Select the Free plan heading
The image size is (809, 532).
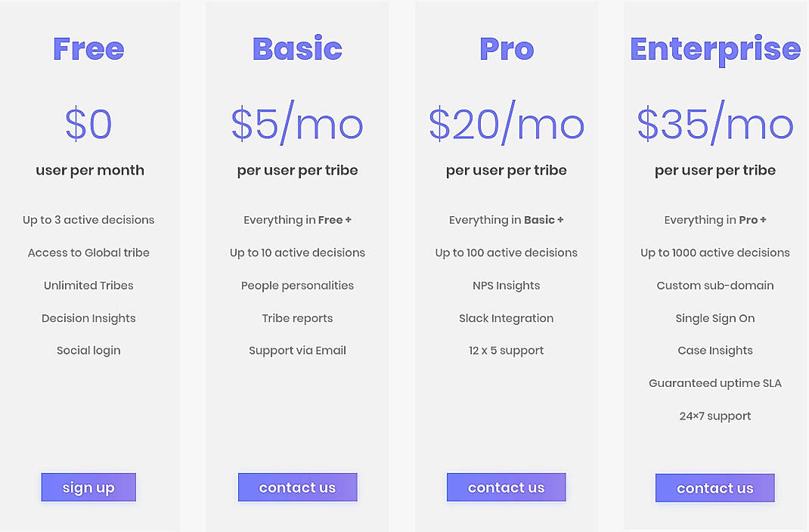[88, 48]
